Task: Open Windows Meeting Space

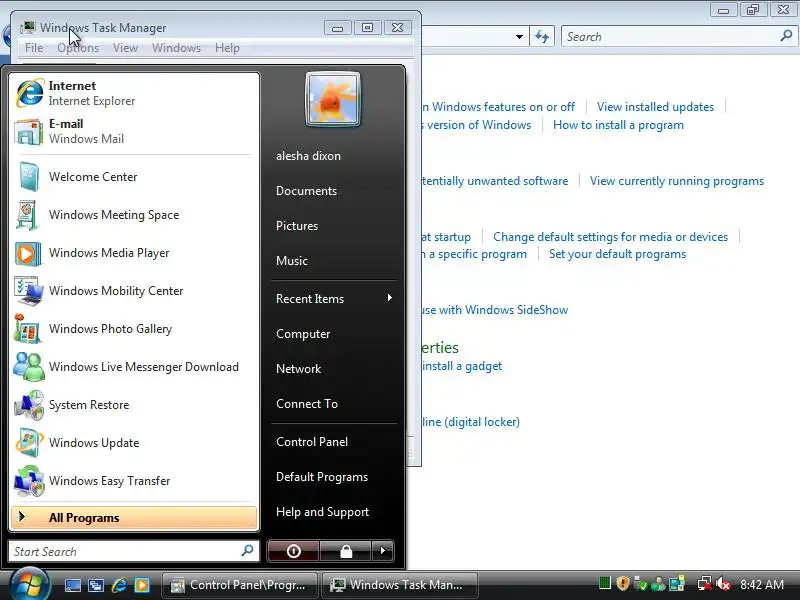Action: (134, 215)
